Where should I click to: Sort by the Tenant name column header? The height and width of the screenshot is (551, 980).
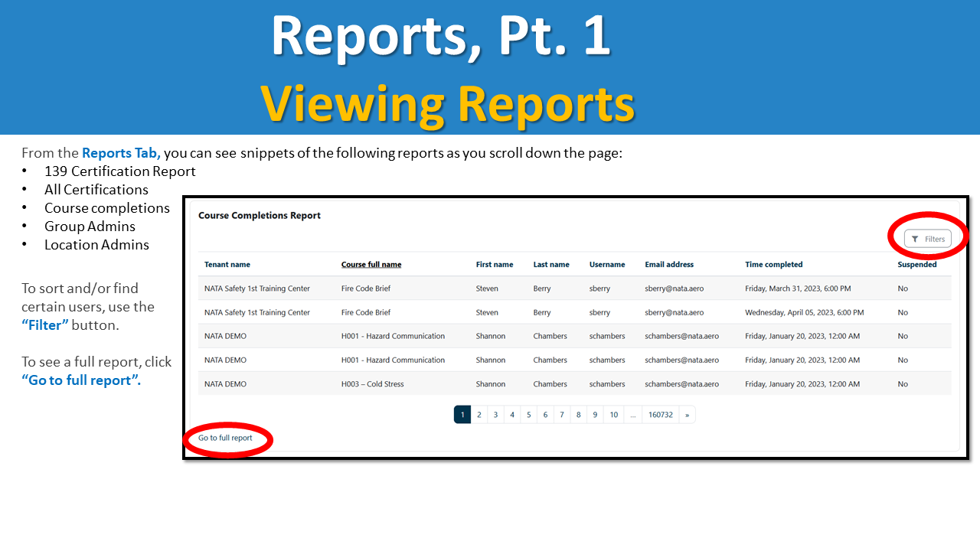click(226, 264)
